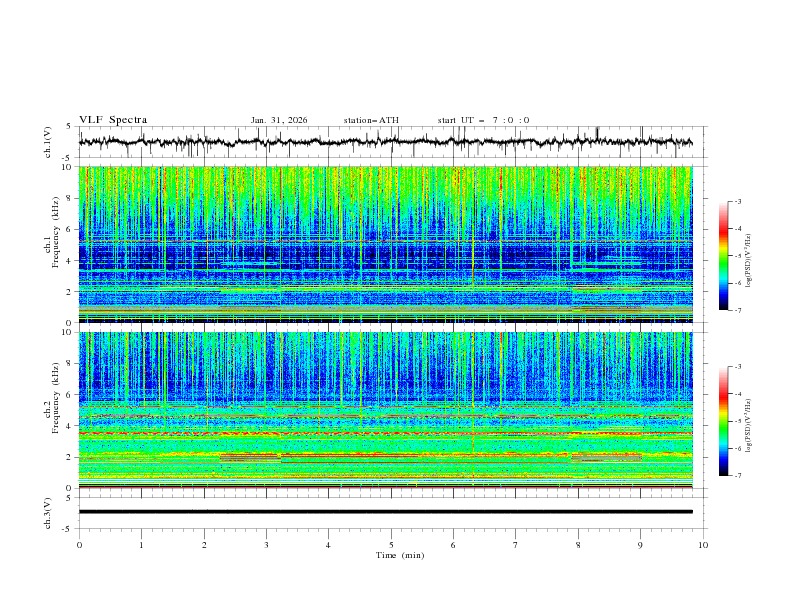Click the "-3" tick on ch.1 colorbar
The height and width of the screenshot is (612, 792).
(737, 201)
